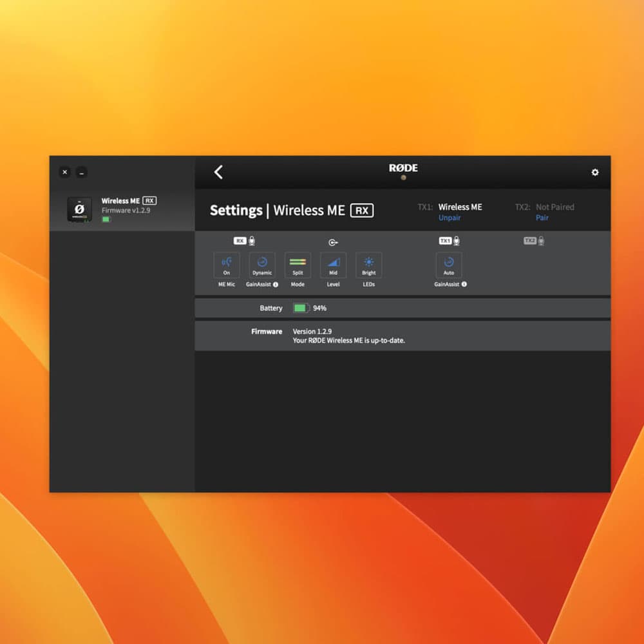The width and height of the screenshot is (644, 644).
Task: Click the Firmware label
Action: coord(267,332)
